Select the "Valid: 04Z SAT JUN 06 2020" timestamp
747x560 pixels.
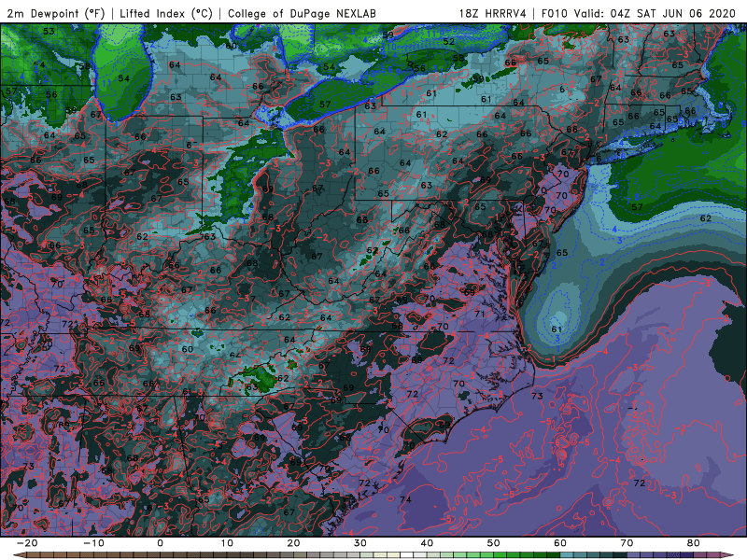coord(655,13)
